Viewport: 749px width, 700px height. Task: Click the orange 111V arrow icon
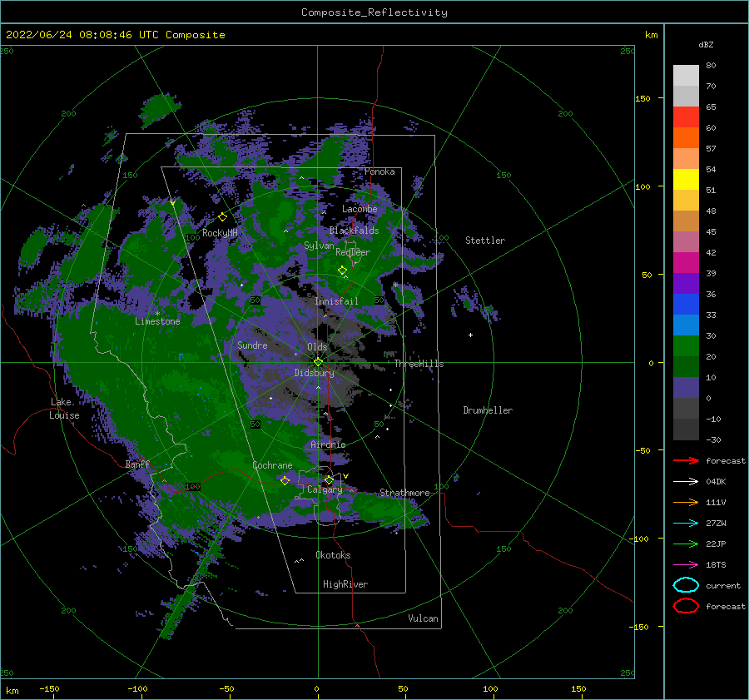pyautogui.click(x=686, y=502)
